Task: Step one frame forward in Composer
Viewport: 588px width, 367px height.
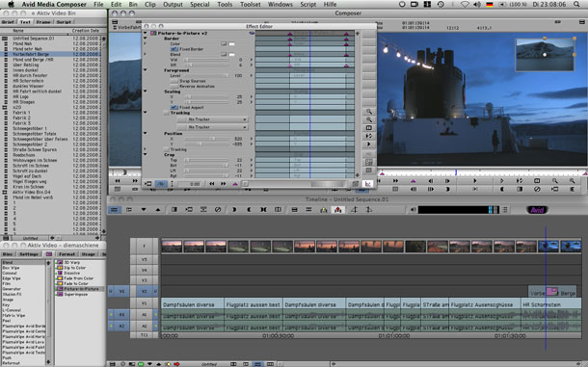Action: click(x=447, y=181)
